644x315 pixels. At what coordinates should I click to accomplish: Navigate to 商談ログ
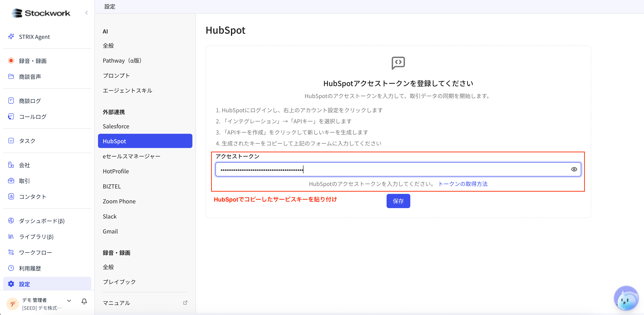click(x=30, y=101)
